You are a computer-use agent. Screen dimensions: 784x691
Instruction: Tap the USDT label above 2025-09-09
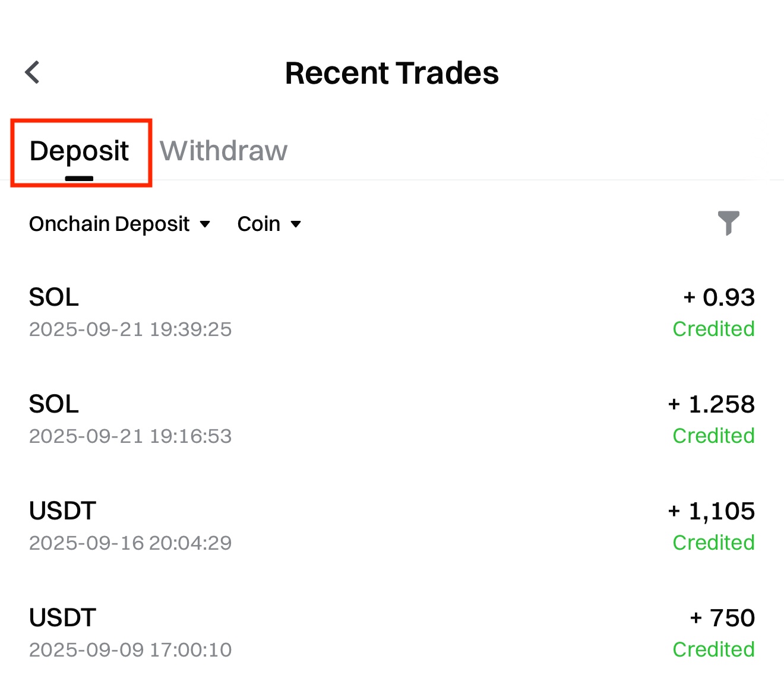[x=62, y=618]
